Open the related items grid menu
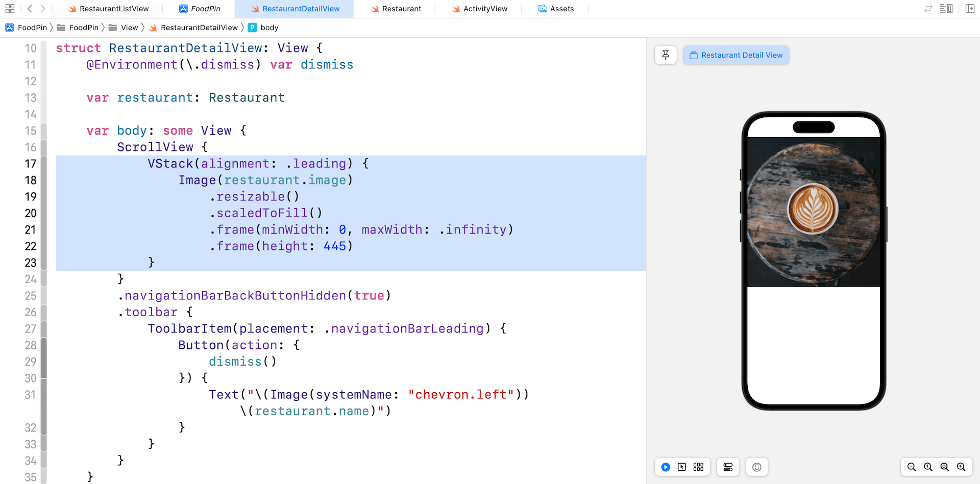The width and height of the screenshot is (980, 484). pyautogui.click(x=10, y=9)
